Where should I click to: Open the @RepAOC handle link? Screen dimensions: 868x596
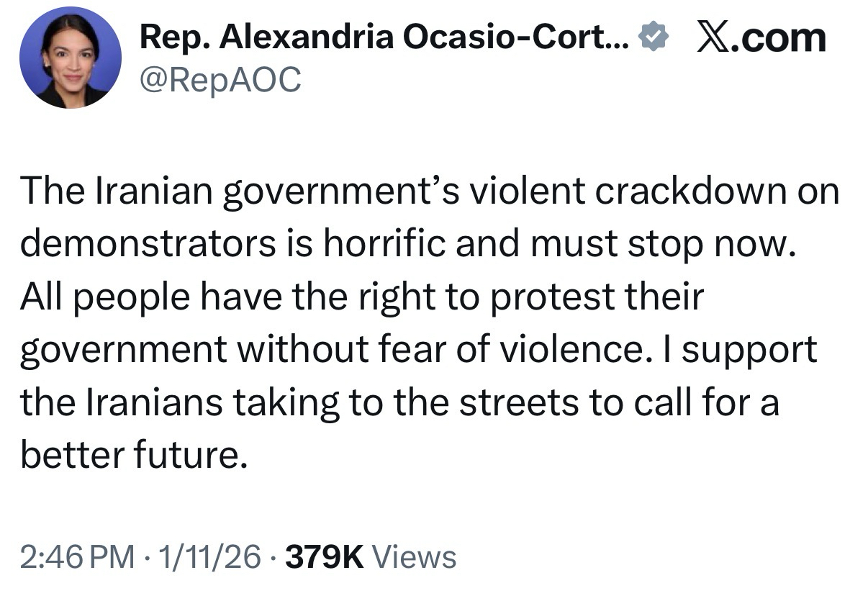(220, 81)
